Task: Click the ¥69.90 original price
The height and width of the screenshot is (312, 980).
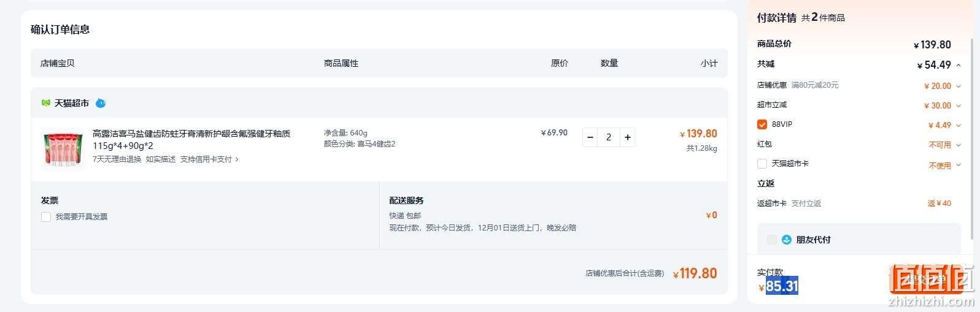Action: point(554,132)
